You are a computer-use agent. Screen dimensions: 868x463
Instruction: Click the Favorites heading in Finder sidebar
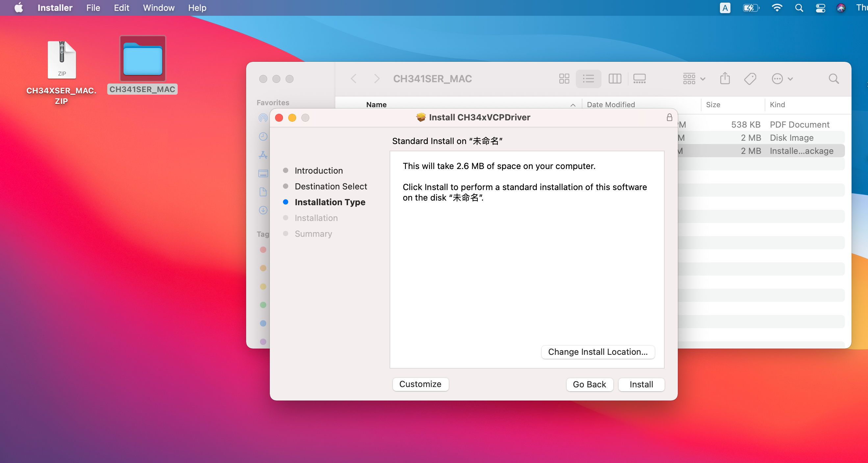coord(272,102)
